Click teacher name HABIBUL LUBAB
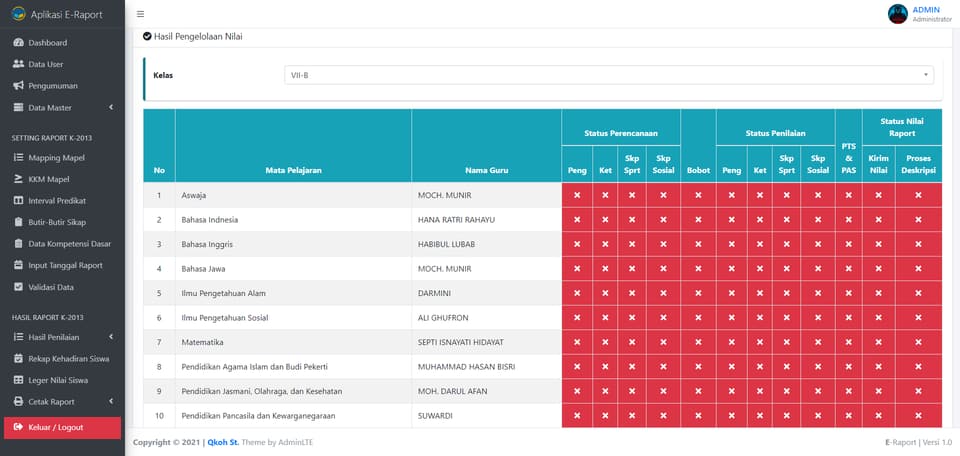Viewport: 960px width, 456px height. click(x=446, y=244)
